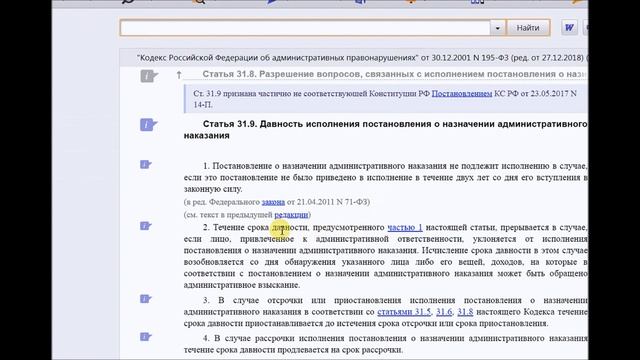The height and width of the screenshot is (360, 640).
Task: Click the margin icon beside paragraph 3
Action: (146, 299)
